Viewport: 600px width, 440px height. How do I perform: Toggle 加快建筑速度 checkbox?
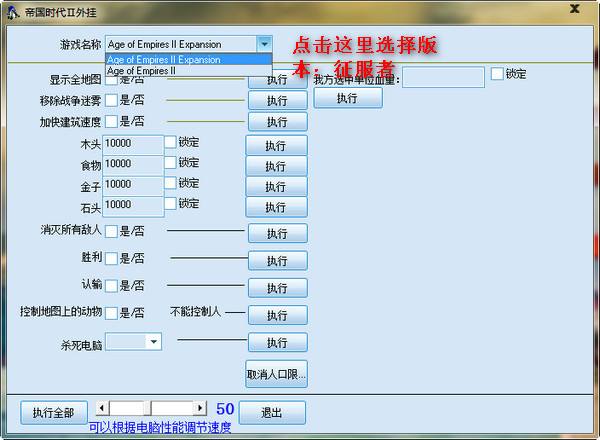(x=111, y=122)
